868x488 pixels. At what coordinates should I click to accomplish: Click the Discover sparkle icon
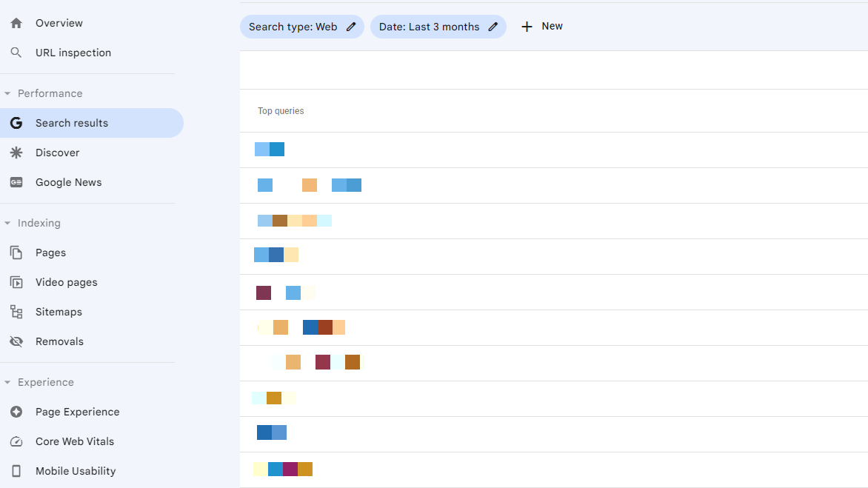[x=16, y=152]
